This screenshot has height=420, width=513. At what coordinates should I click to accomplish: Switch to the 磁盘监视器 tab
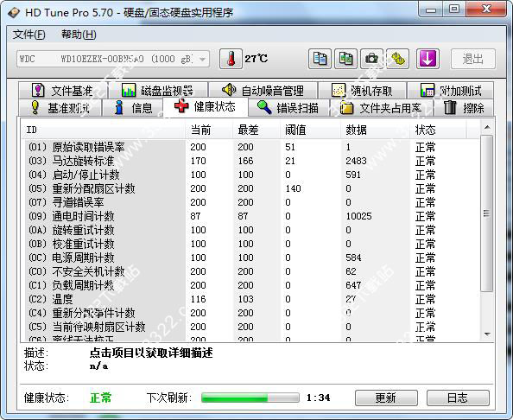click(158, 91)
